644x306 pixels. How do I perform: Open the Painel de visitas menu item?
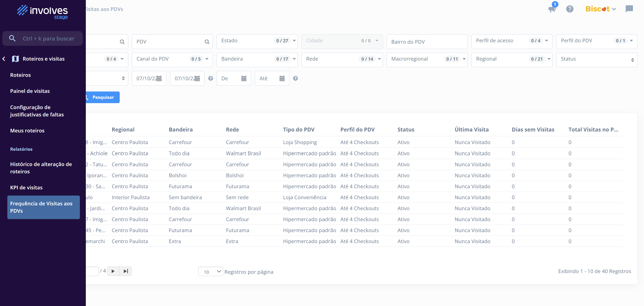[30, 91]
